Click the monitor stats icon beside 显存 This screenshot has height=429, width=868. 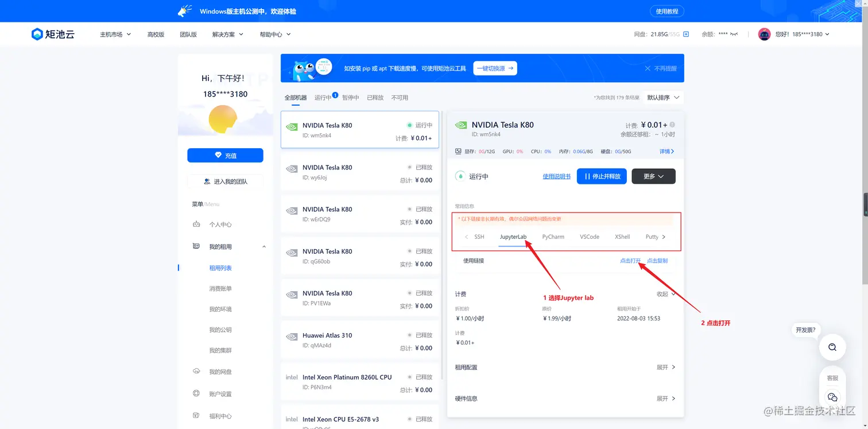(x=458, y=152)
